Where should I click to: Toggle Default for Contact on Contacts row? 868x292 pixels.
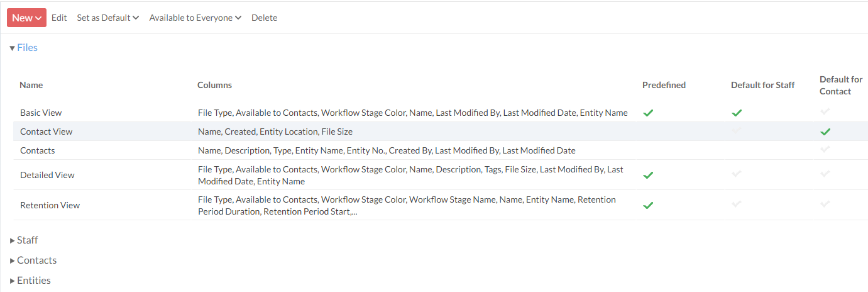(x=825, y=149)
